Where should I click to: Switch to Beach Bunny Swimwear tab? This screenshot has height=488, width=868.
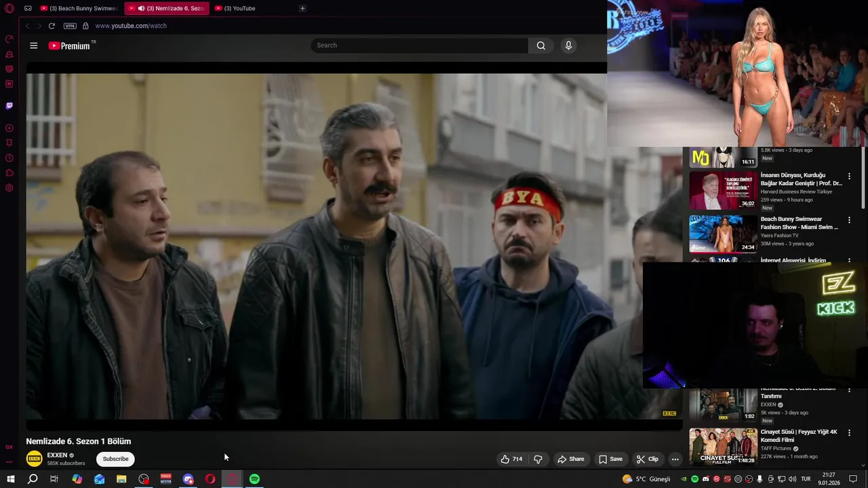[x=78, y=8]
